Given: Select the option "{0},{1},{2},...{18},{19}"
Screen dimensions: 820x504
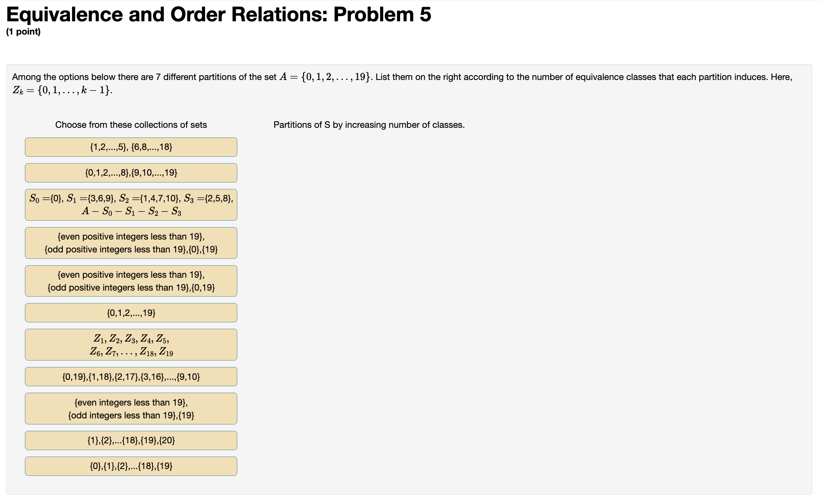Looking at the screenshot, I should [x=131, y=466].
